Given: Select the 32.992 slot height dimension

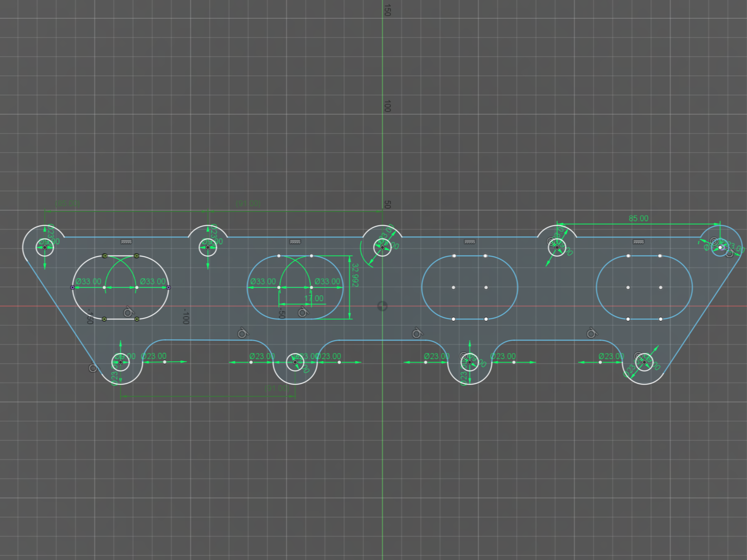Looking at the screenshot, I should 355,275.
